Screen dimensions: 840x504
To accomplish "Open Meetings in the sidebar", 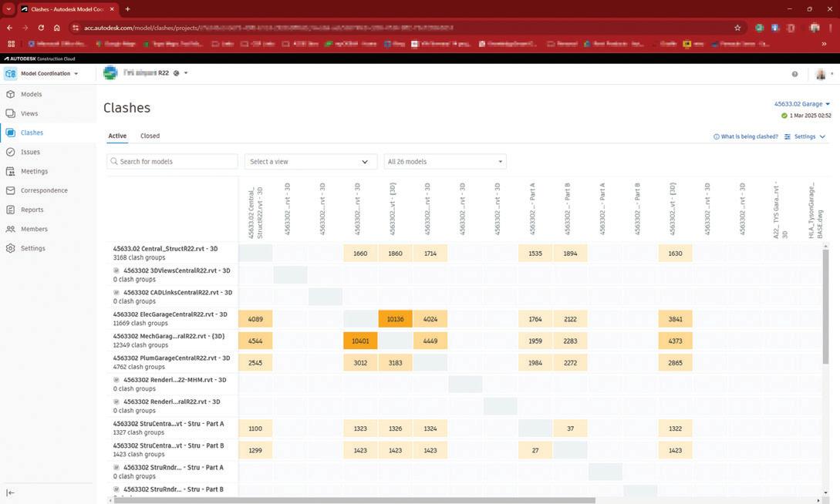I will [34, 171].
